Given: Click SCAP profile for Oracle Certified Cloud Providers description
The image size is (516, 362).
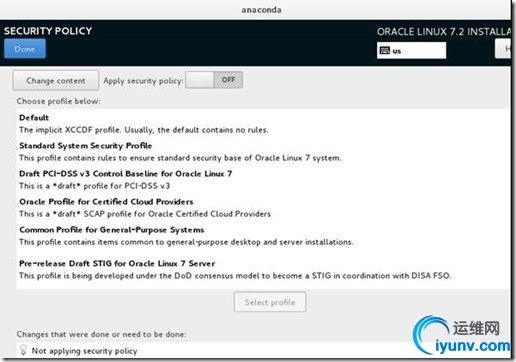Looking at the screenshot, I should (x=145, y=214).
